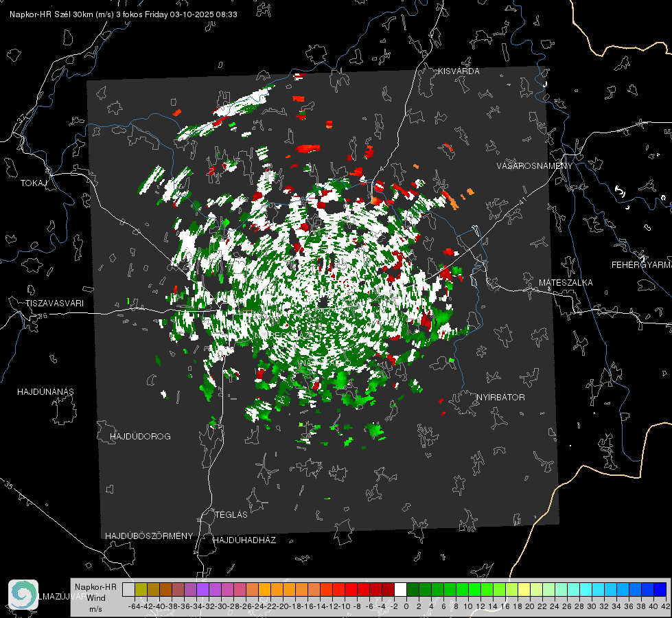Click the road number 41 label
This screenshot has width=672, height=618.
tap(522, 200)
